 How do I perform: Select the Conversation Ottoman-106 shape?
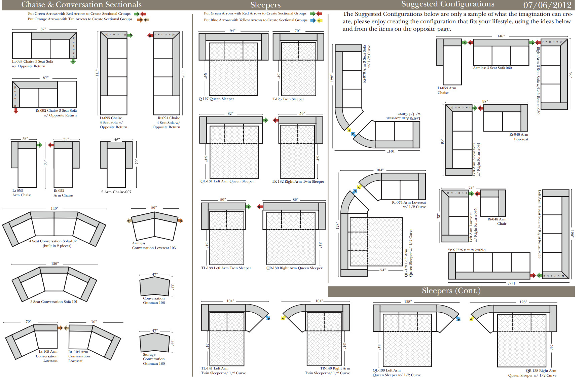pyautogui.click(x=154, y=286)
